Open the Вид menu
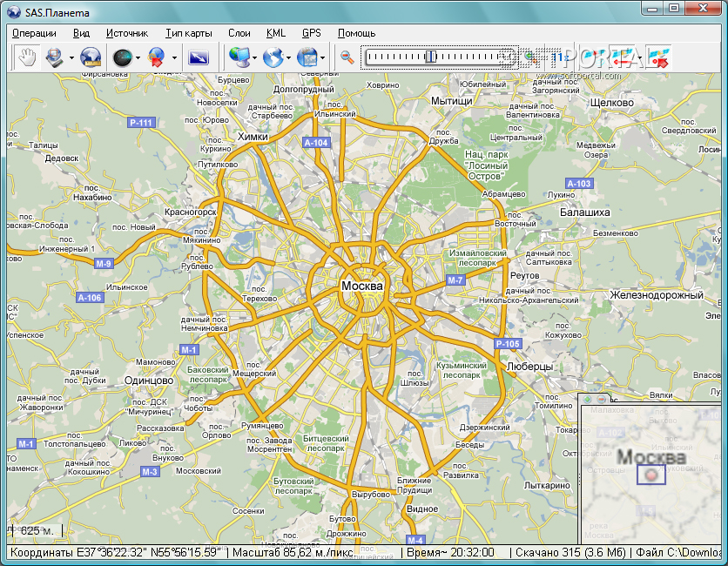 click(x=81, y=33)
